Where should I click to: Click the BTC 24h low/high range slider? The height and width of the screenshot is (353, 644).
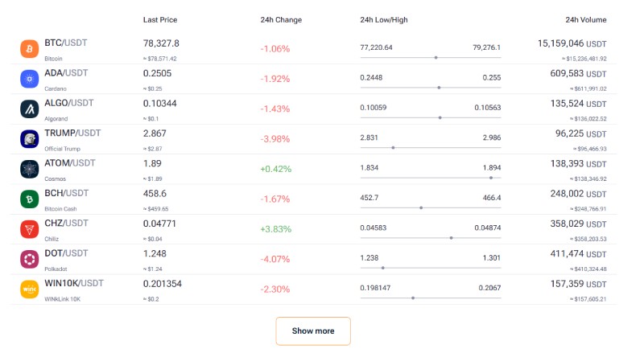(430, 57)
